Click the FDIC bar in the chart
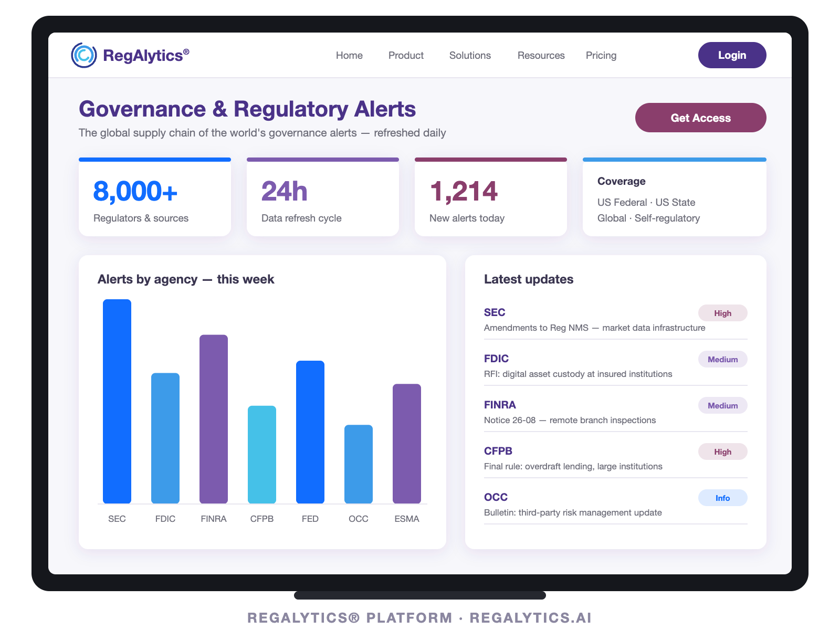Viewport: 840px width, 630px height. (x=165, y=438)
